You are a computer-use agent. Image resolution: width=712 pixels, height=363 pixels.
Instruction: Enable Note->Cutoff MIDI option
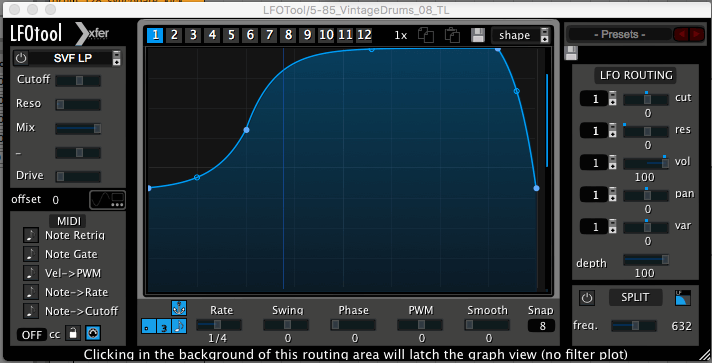(31, 311)
